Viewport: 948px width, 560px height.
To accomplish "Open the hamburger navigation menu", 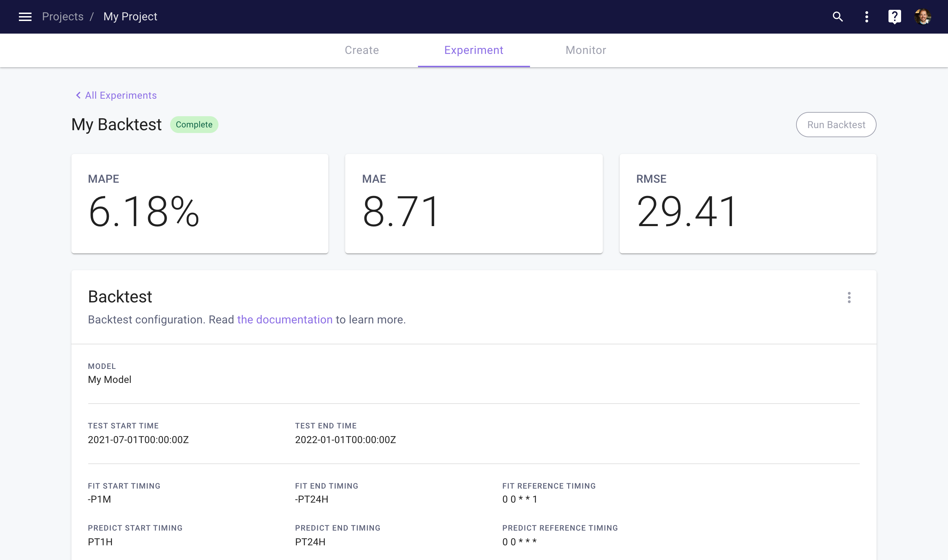I will pyautogui.click(x=25, y=16).
